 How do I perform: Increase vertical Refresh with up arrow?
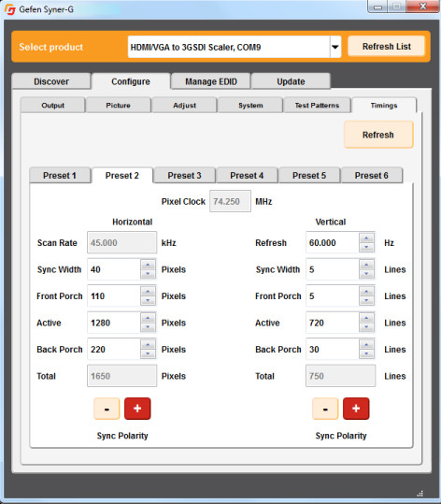(x=366, y=238)
